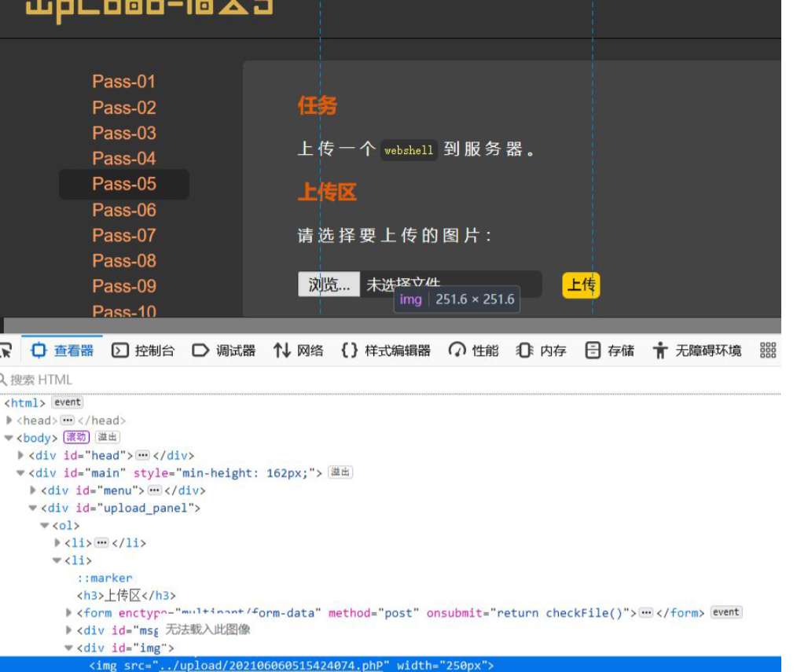
Task: Toggle the 滚动 badge on body element
Action: coord(76,438)
